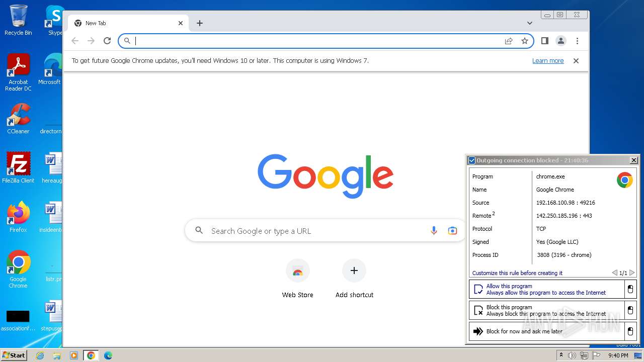Open Chrome side panel

[544, 41]
